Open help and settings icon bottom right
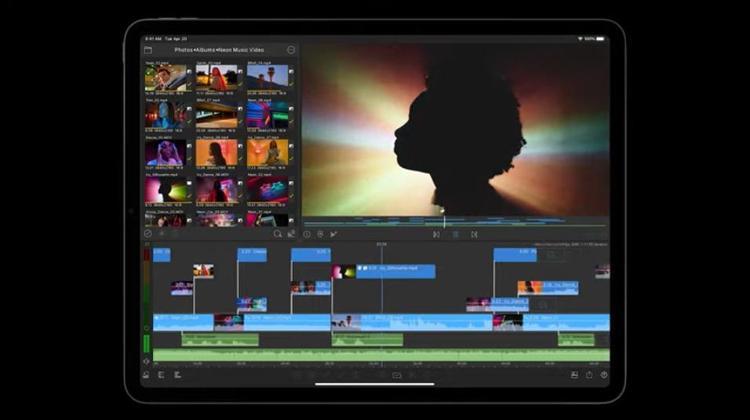 (604, 375)
